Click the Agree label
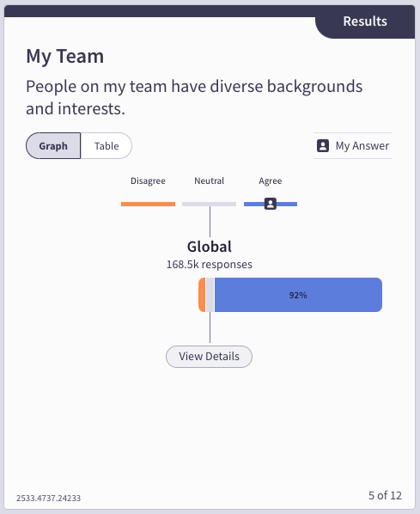This screenshot has height=514, width=420. (271, 181)
